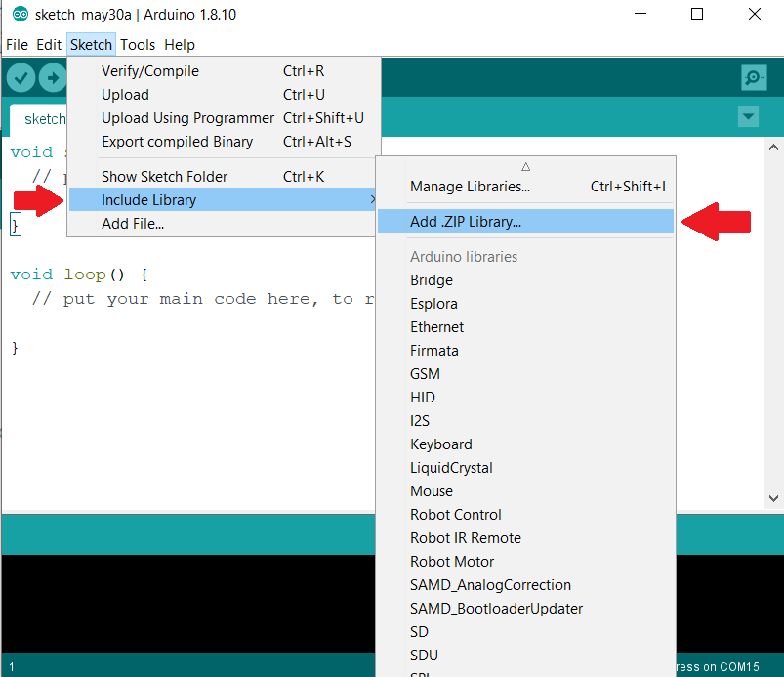The height and width of the screenshot is (677, 784).
Task: Open the tab options dropdown arrow
Action: (x=748, y=117)
